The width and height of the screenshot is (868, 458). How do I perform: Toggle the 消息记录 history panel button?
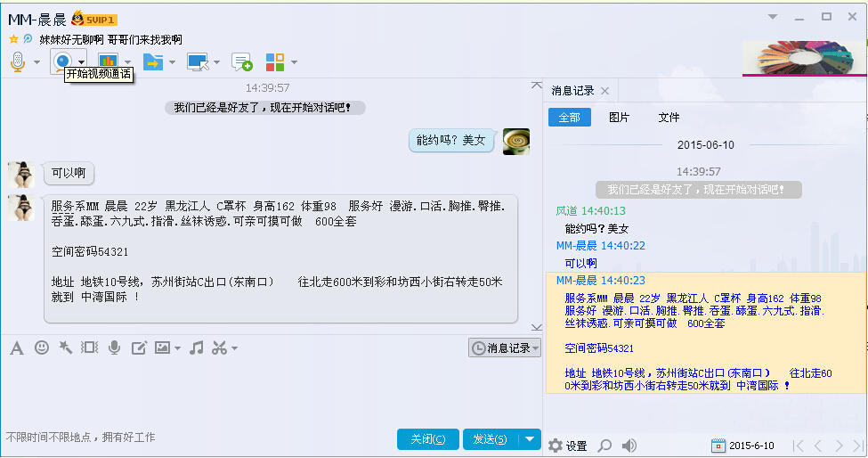pyautogui.click(x=504, y=348)
